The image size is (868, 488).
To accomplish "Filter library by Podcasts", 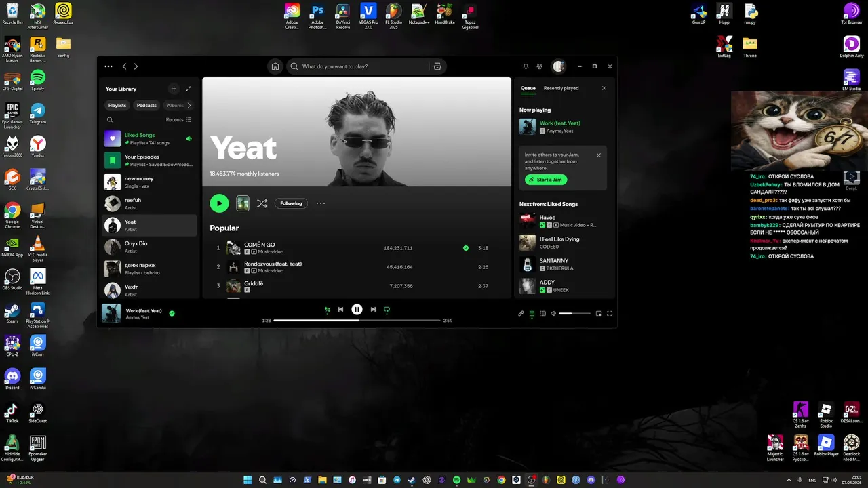I will coord(146,105).
